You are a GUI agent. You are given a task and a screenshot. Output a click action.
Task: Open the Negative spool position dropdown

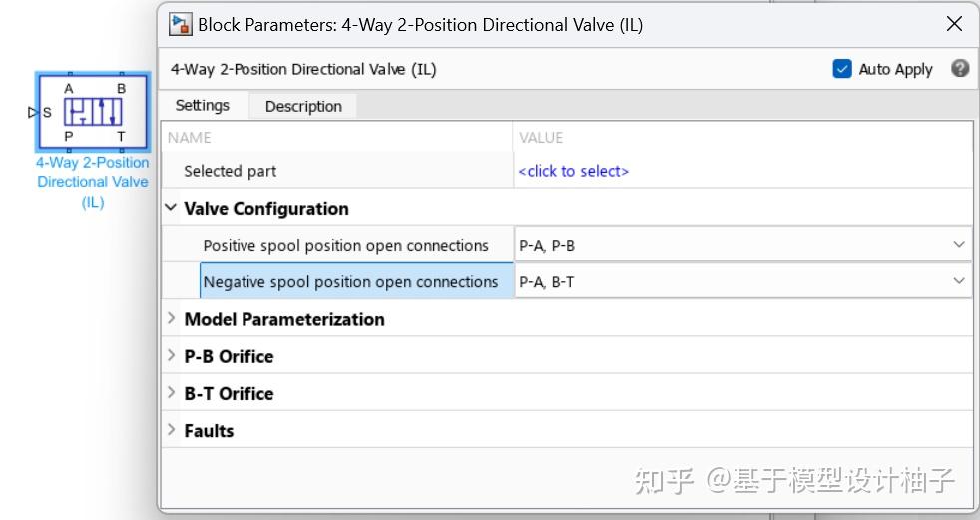point(959,282)
